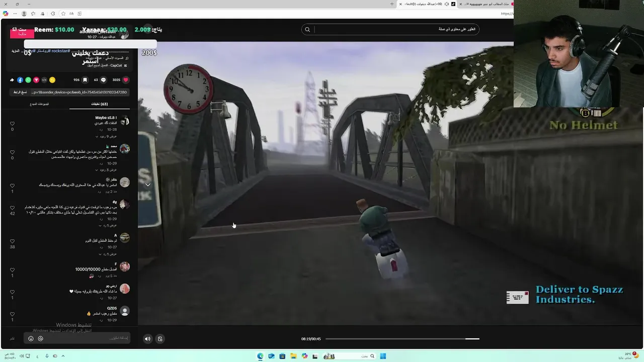Close the TikTok browser tab
644x362 pixels.
pos(401,4)
